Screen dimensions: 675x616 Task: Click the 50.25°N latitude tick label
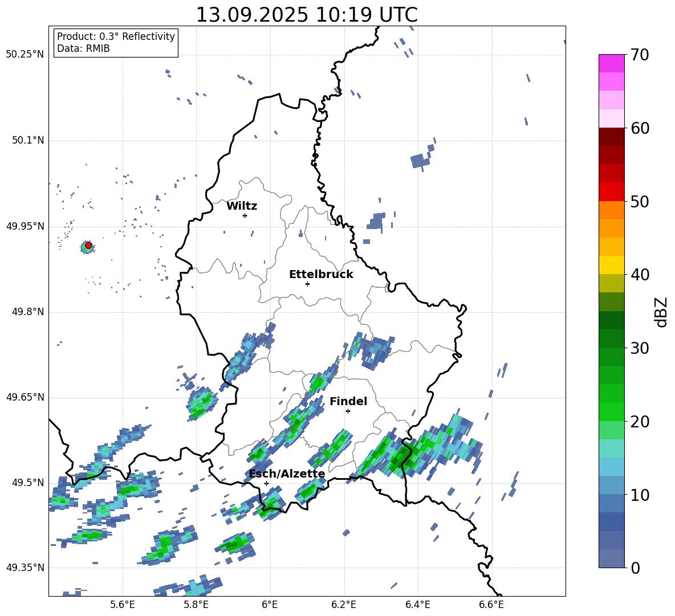[x=25, y=55]
